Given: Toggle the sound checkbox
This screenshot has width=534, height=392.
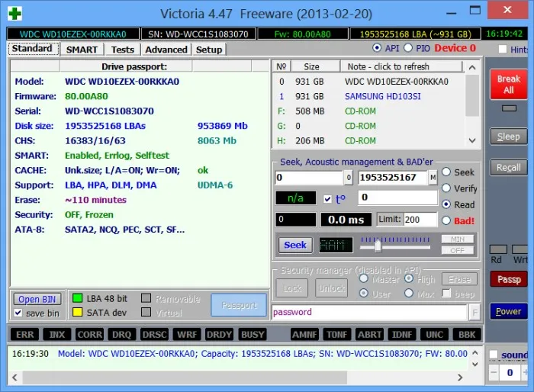Looking at the screenshot, I should click(494, 355).
